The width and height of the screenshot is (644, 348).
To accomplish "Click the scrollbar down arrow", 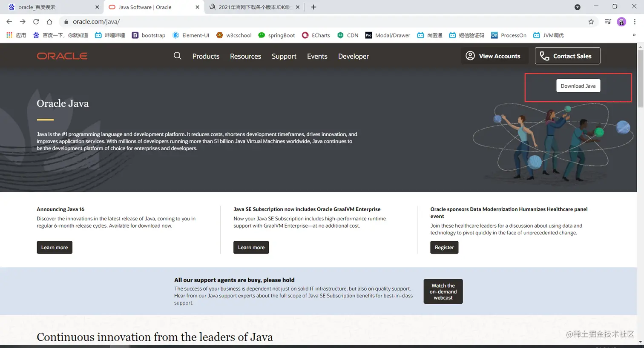I will point(640,342).
